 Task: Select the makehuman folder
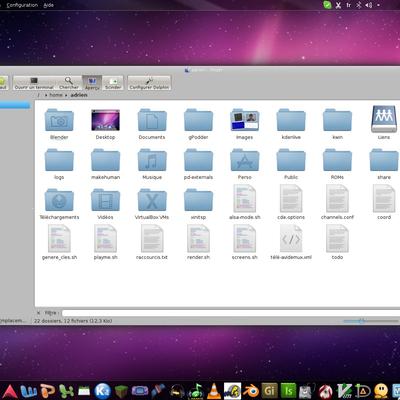click(x=105, y=164)
